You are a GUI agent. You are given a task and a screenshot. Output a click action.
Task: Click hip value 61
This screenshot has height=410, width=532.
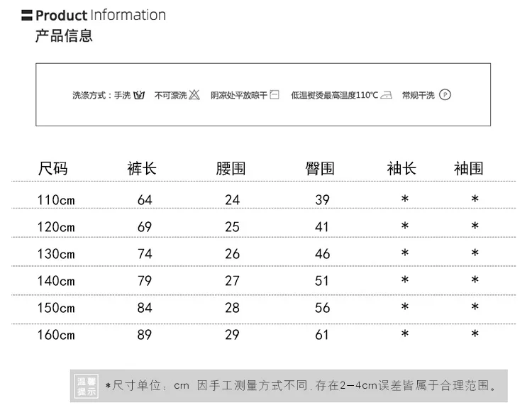tap(321, 335)
